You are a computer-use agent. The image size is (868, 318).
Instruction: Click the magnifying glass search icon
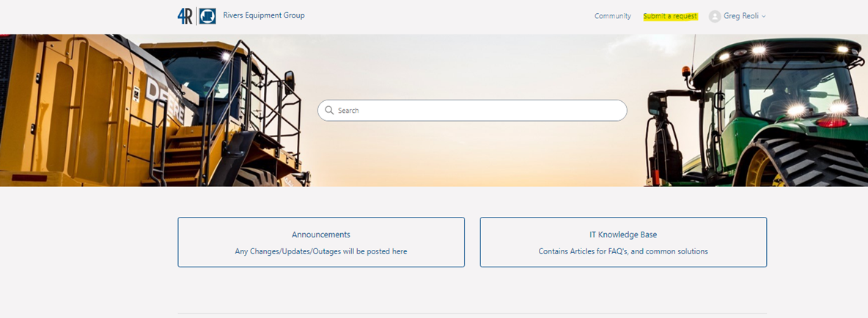(329, 111)
